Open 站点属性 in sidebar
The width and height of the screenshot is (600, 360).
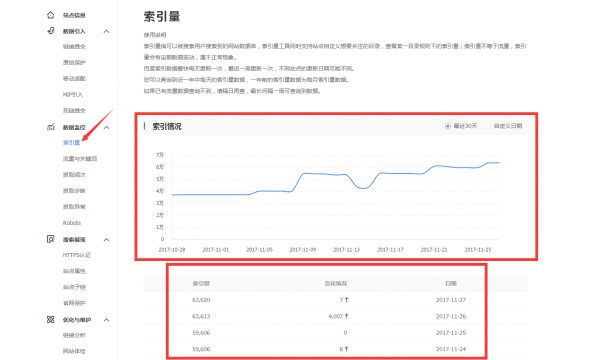(74, 271)
